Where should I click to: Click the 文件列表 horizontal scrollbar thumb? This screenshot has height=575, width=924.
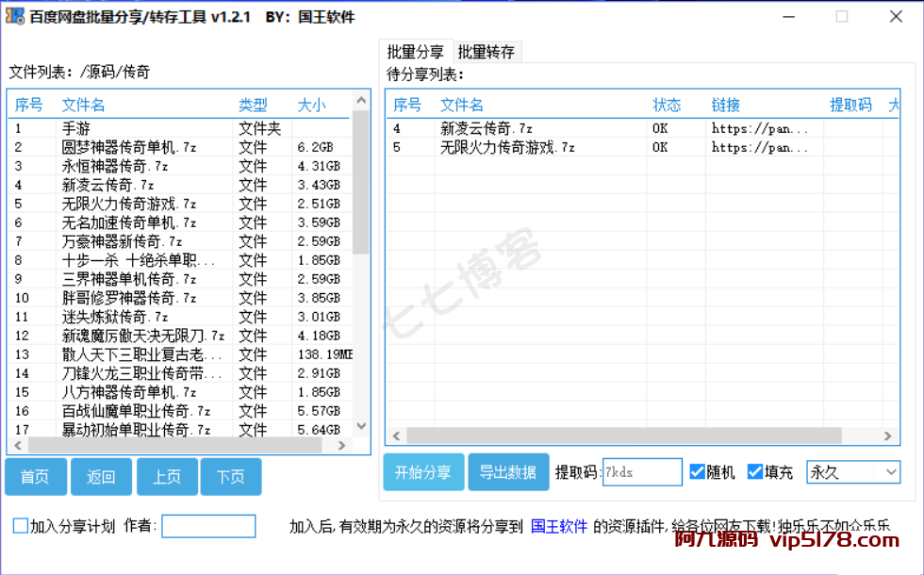click(175, 445)
